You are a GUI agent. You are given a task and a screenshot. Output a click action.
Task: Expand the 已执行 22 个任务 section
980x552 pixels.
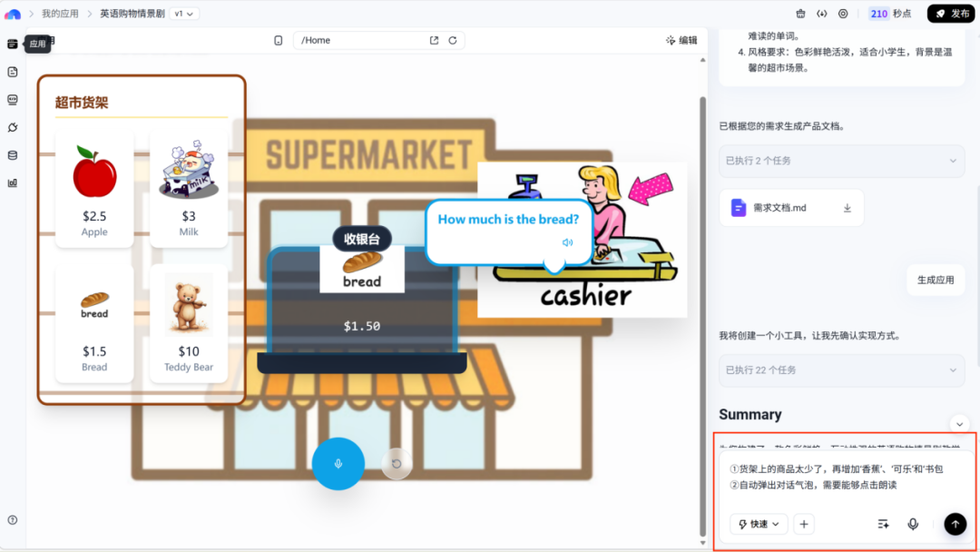(841, 370)
